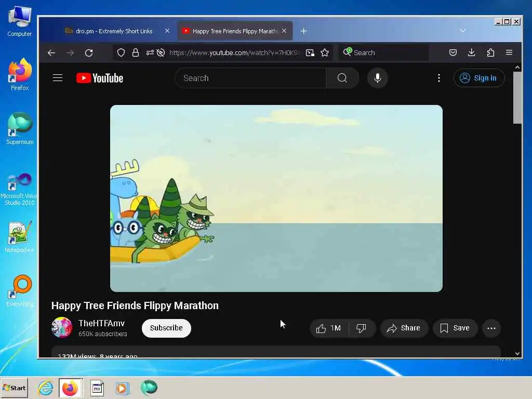Open TheHTFAmv channel avatar
Viewport: 532px width, 399px height.
pyautogui.click(x=62, y=328)
